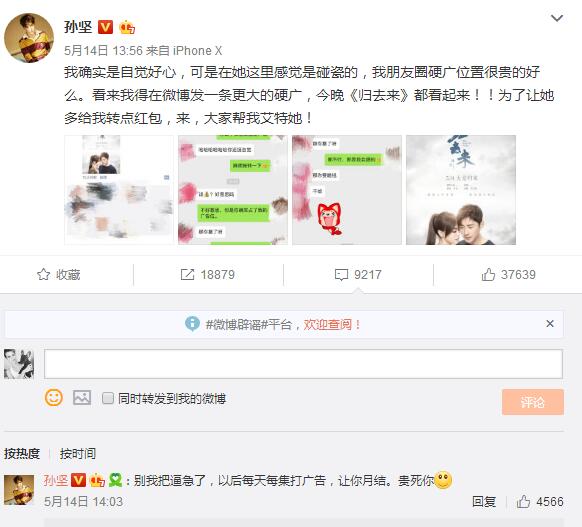Click the blue info icon in notice banner

pyautogui.click(x=192, y=324)
